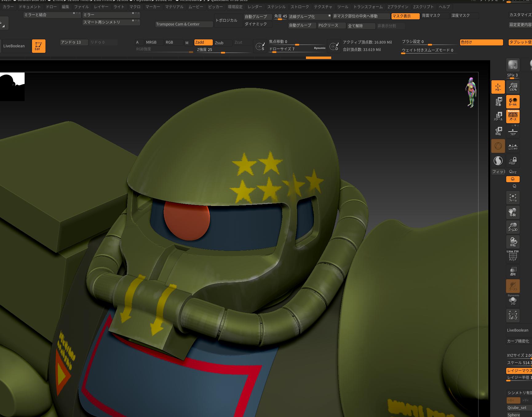Select the Zsub mode
Image resolution: width=532 pixels, height=417 pixels.
click(223, 43)
